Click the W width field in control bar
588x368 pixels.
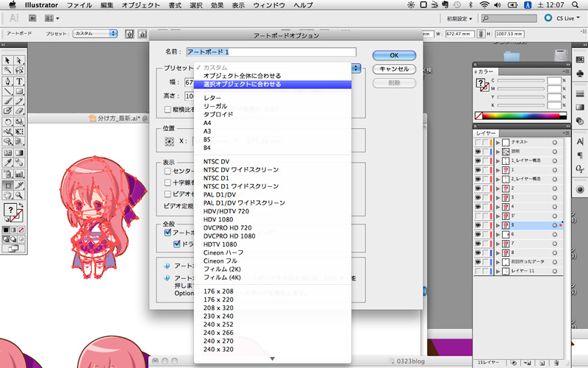coord(459,34)
